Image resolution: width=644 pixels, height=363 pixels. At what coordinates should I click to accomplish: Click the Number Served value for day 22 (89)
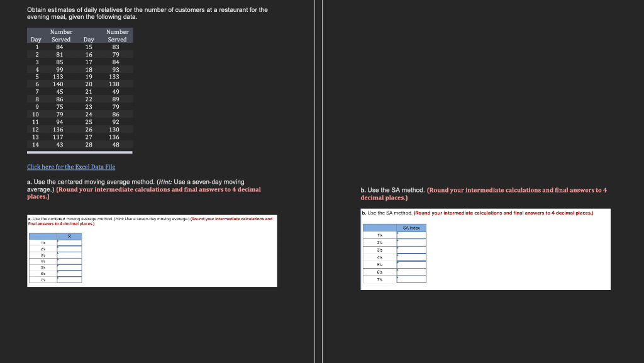[116, 99]
